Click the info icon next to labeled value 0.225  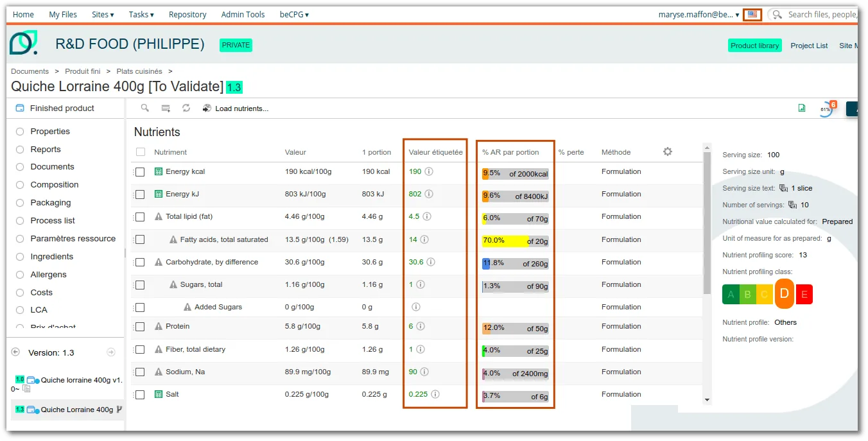click(x=435, y=394)
